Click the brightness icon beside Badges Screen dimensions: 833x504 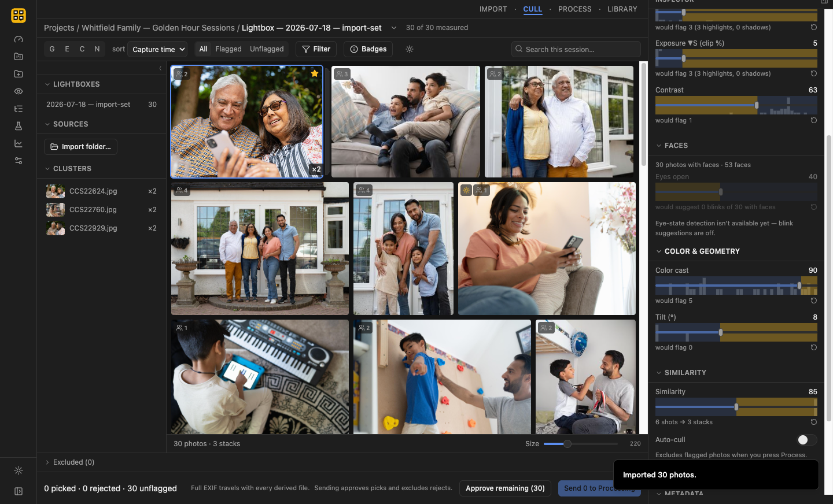click(x=410, y=49)
